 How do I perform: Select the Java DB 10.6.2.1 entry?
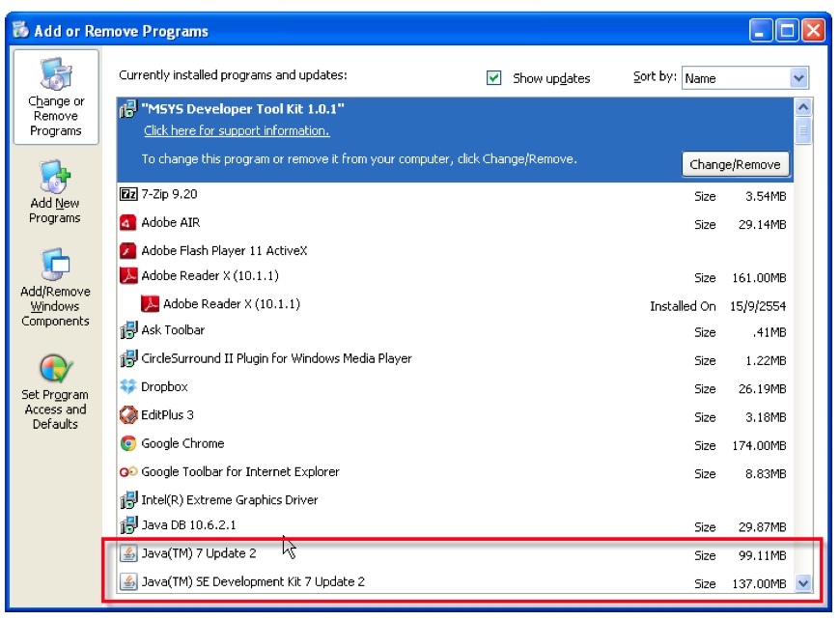point(455,525)
